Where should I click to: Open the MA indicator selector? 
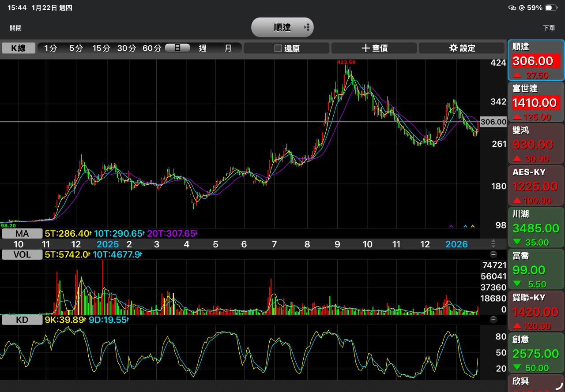(22, 233)
